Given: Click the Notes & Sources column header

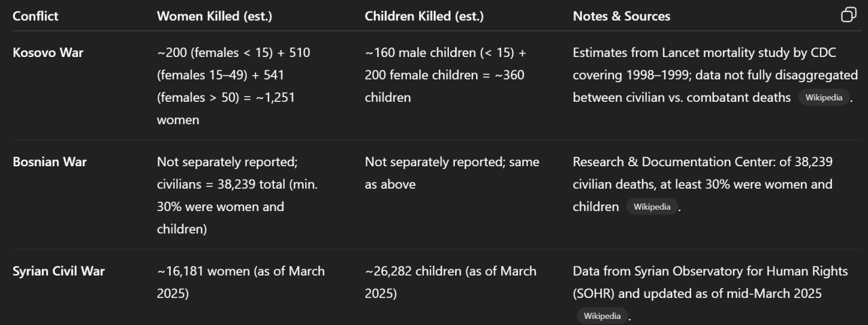Looking at the screenshot, I should click(x=621, y=16).
